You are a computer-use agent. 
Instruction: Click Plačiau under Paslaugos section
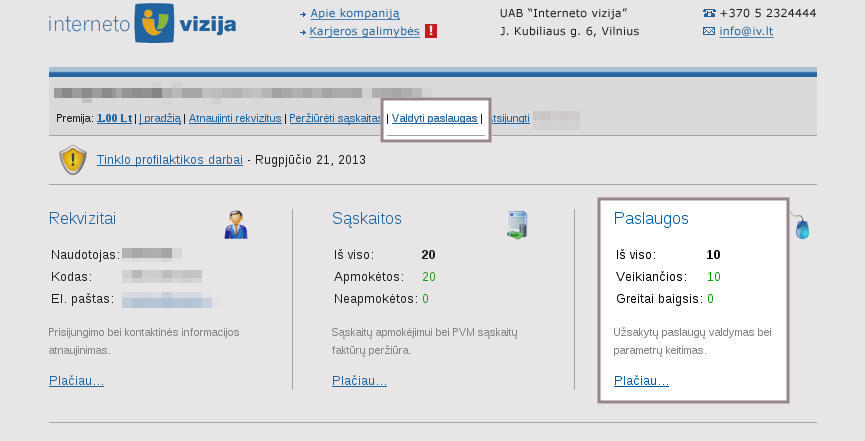pos(641,380)
